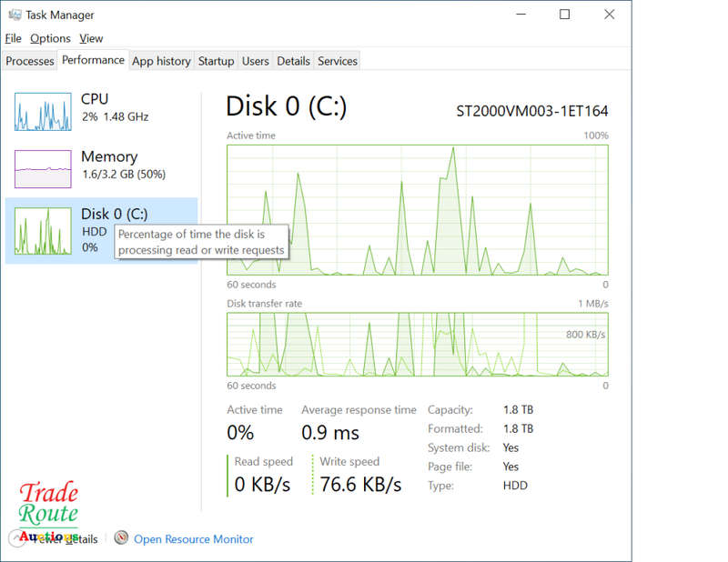Open the Users tab
The width and height of the screenshot is (728, 562).
click(x=256, y=61)
